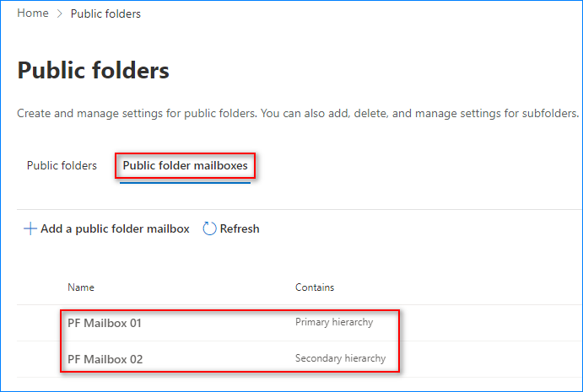
Task: Switch to the Public folders tab
Action: pos(62,165)
